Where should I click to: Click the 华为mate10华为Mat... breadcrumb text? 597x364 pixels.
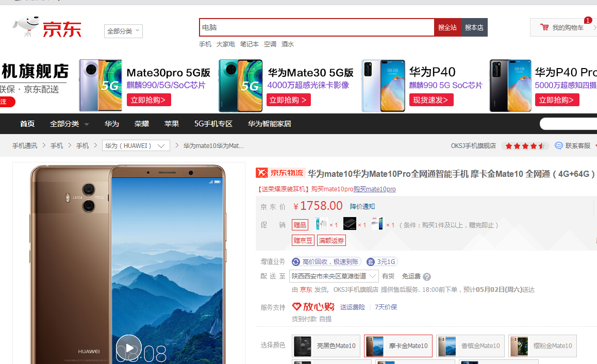[x=213, y=146]
